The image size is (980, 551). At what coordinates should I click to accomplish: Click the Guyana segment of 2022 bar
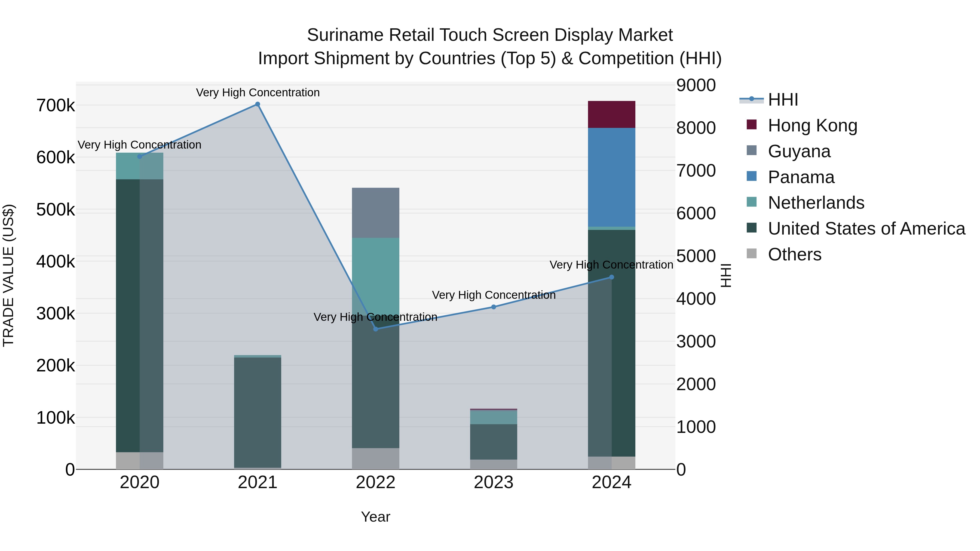[x=375, y=213]
